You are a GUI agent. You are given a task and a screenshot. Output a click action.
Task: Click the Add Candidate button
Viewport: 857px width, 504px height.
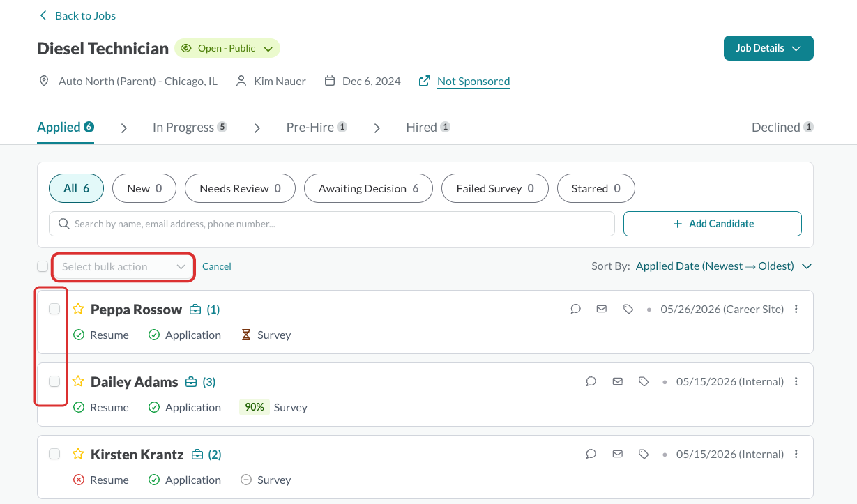[713, 224]
